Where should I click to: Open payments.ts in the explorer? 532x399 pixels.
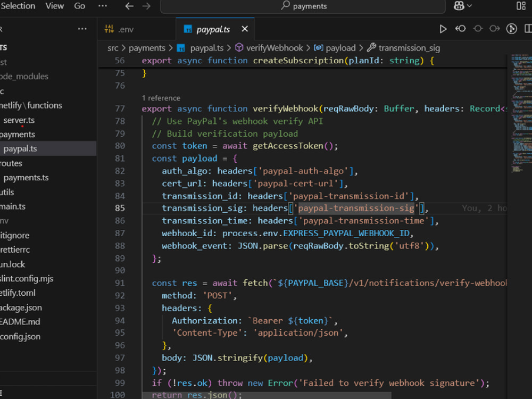(x=26, y=178)
